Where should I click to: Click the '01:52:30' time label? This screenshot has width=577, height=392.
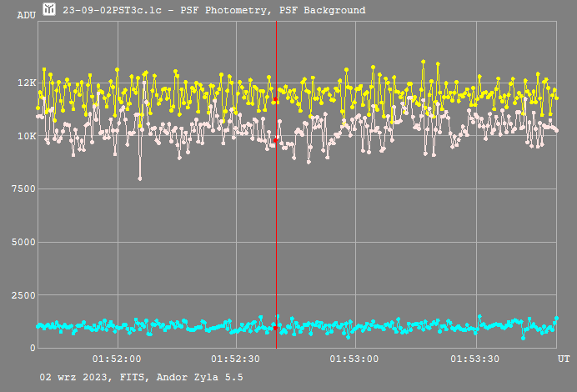[x=235, y=359]
